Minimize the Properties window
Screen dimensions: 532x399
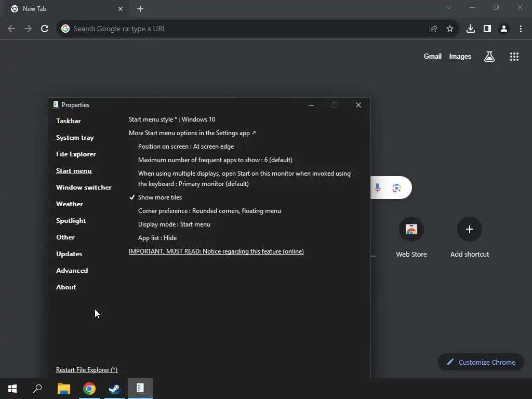(x=311, y=105)
